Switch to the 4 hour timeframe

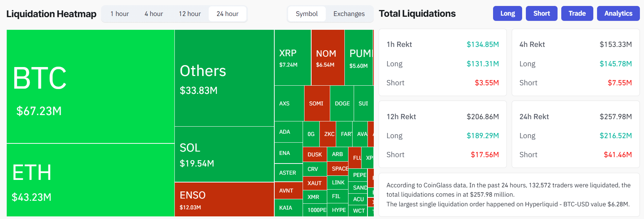154,14
